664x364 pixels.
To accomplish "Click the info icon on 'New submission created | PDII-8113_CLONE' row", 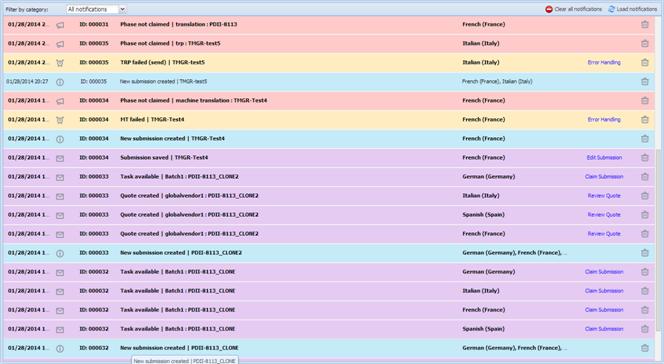I will 60,349.
